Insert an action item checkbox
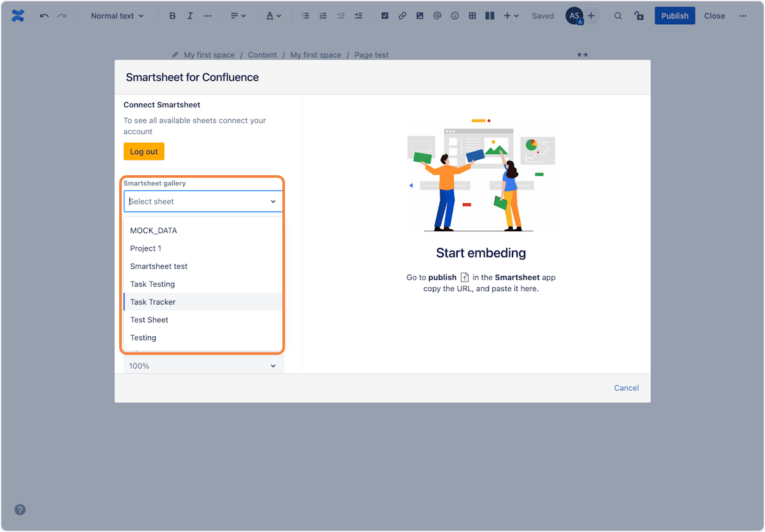This screenshot has width=765, height=532. click(385, 16)
